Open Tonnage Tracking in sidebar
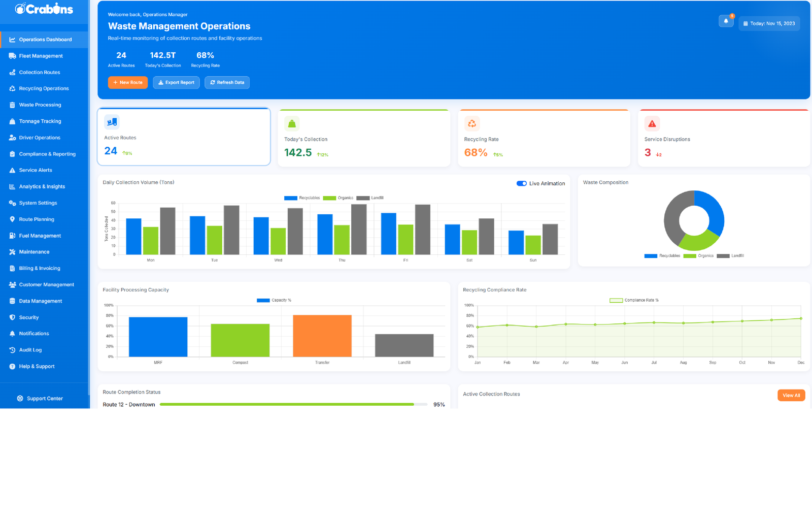The height and width of the screenshot is (520, 812). (x=40, y=121)
